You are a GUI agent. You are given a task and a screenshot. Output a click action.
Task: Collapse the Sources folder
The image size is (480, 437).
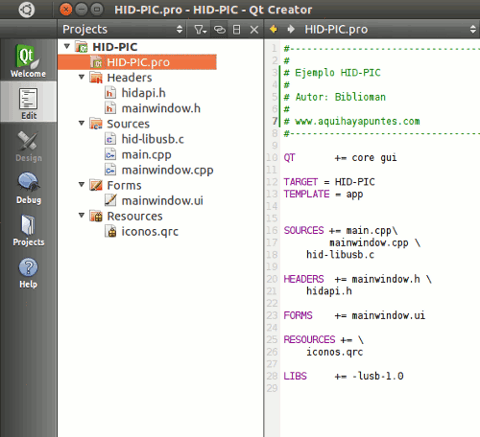tap(82, 123)
